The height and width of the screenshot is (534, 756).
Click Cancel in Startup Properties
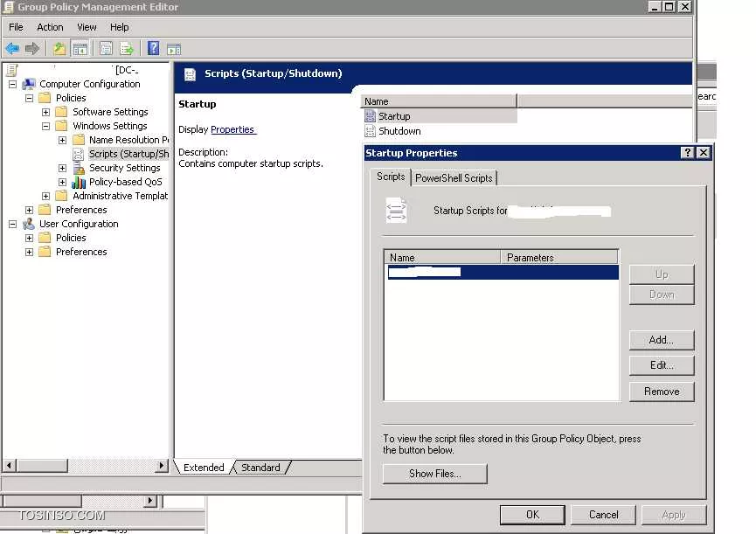(x=603, y=515)
